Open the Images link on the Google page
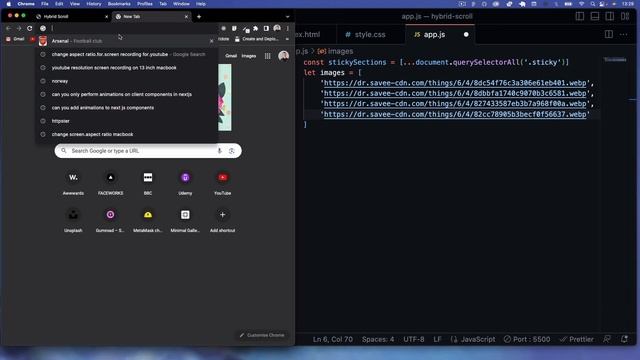 click(249, 56)
